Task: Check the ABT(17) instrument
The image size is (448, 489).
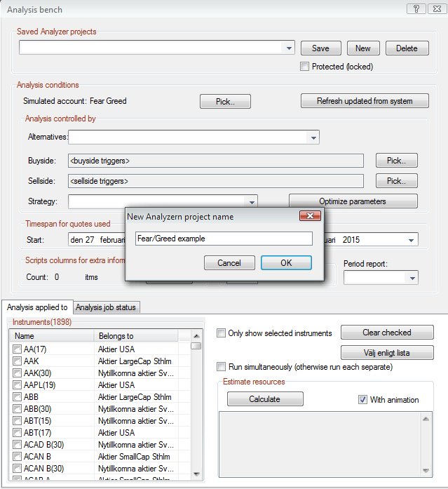Action: tap(17, 433)
